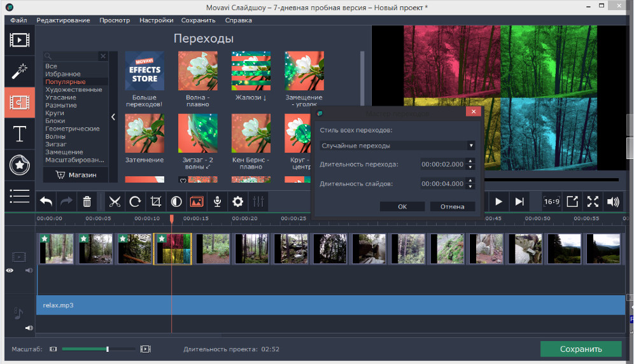Open the transition wizard image icon
The image size is (634, 364).
pos(197,202)
